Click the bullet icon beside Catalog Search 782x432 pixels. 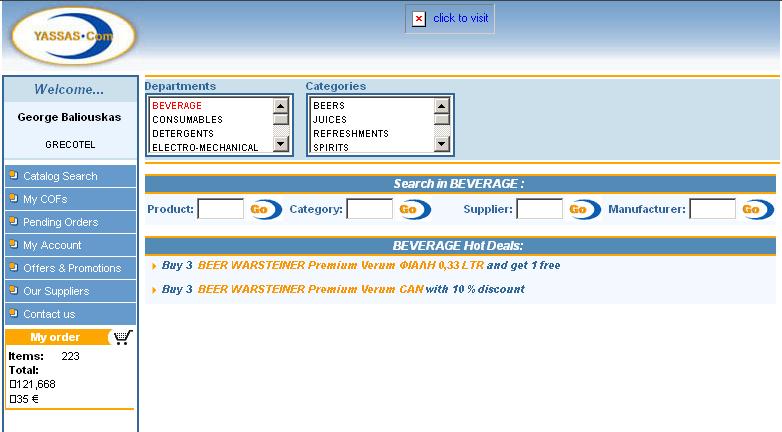14,175
